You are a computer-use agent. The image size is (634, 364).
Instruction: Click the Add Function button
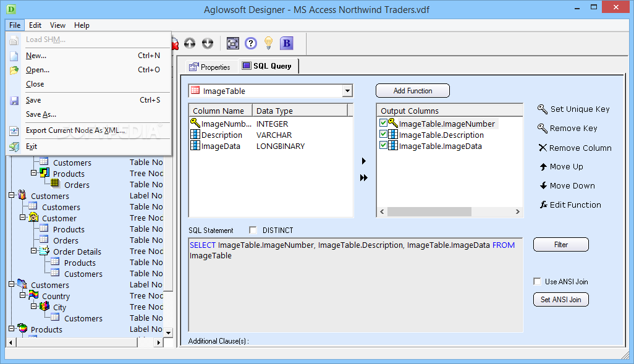[413, 91]
